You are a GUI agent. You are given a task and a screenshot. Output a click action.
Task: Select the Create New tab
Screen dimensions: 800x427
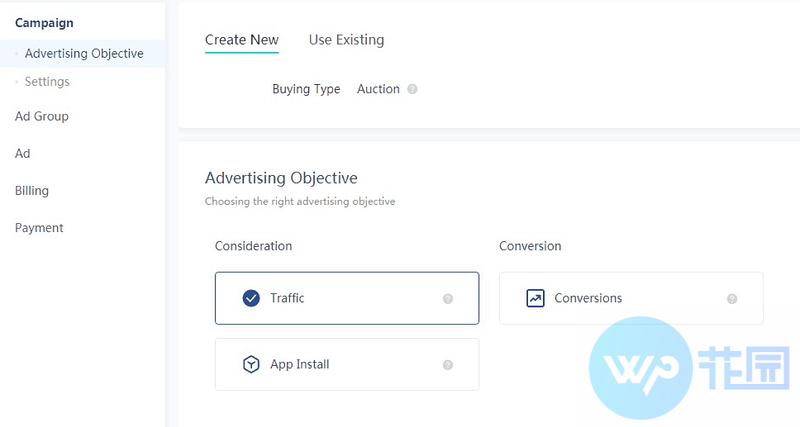[x=242, y=40]
